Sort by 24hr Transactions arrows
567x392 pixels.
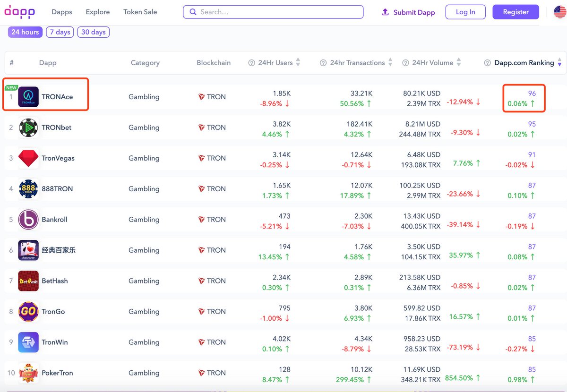390,63
